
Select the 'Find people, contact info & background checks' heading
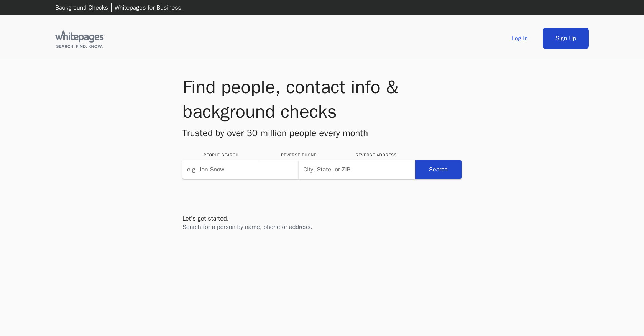click(291, 99)
